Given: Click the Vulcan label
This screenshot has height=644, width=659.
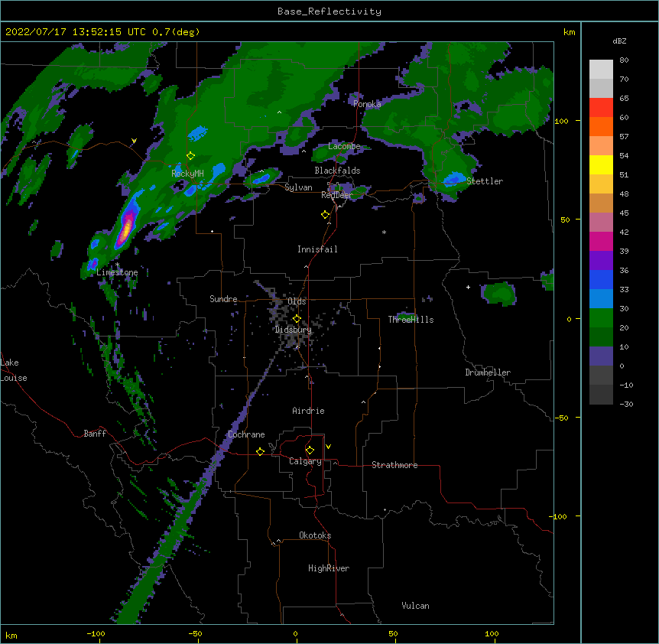Looking at the screenshot, I should 415,606.
